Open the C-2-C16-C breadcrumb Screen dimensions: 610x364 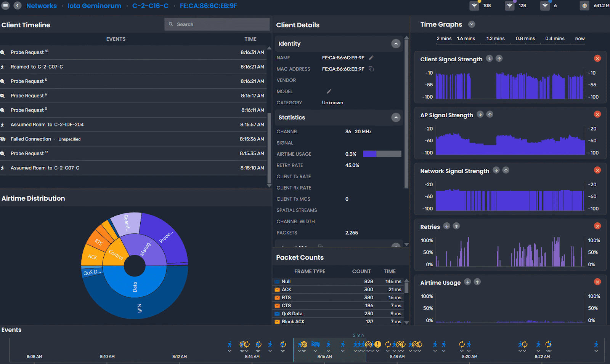point(150,6)
